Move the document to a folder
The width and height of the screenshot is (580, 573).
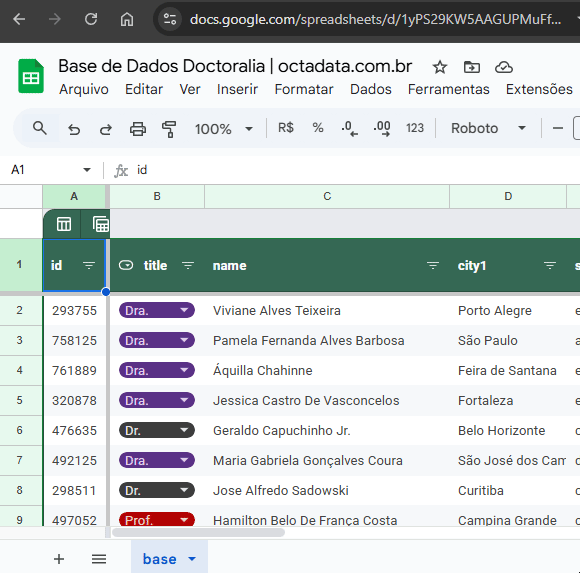(x=472, y=67)
